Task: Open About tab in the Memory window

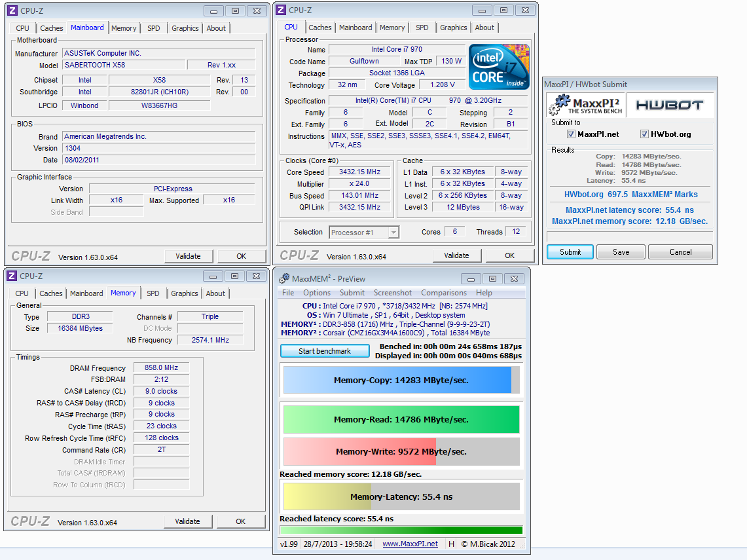Action: pyautogui.click(x=215, y=293)
